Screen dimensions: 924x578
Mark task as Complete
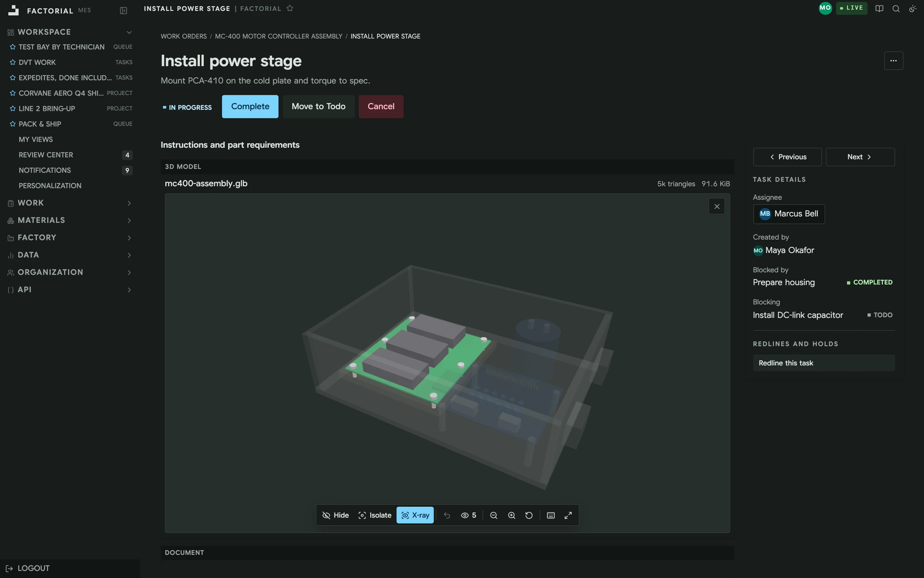(x=250, y=107)
